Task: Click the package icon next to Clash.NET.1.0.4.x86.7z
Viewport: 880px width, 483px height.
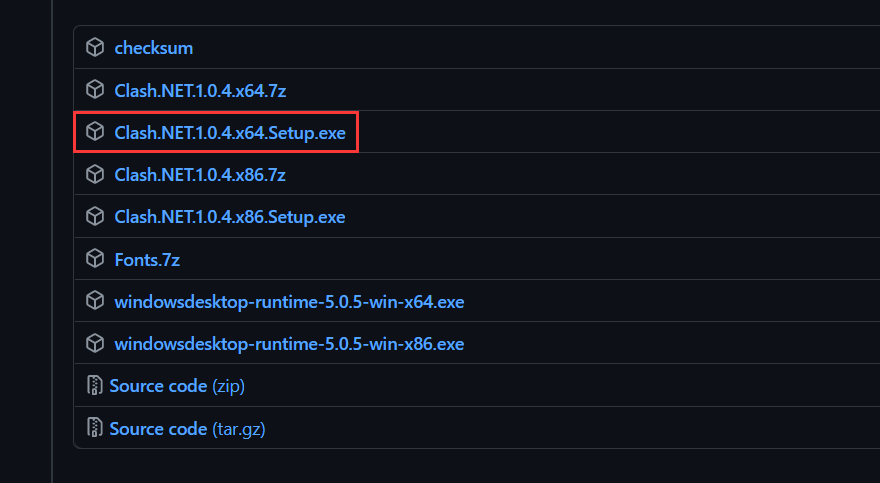Action: click(x=95, y=175)
